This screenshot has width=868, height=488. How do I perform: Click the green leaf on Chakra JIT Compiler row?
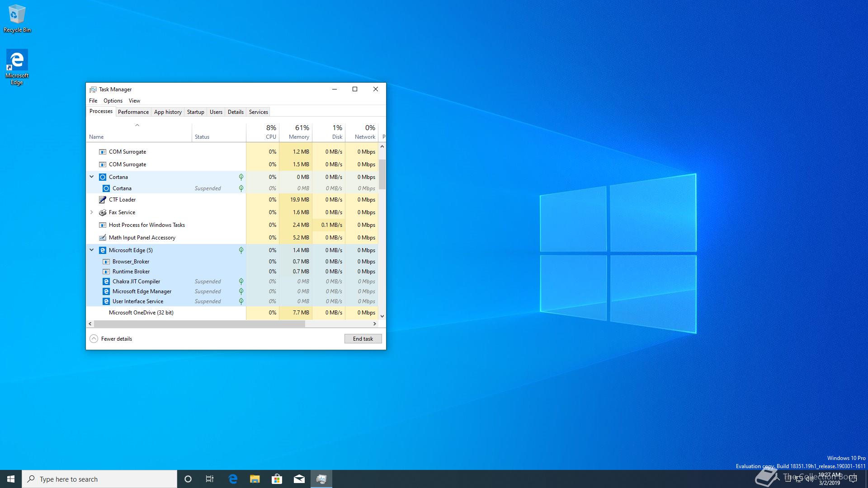point(241,282)
